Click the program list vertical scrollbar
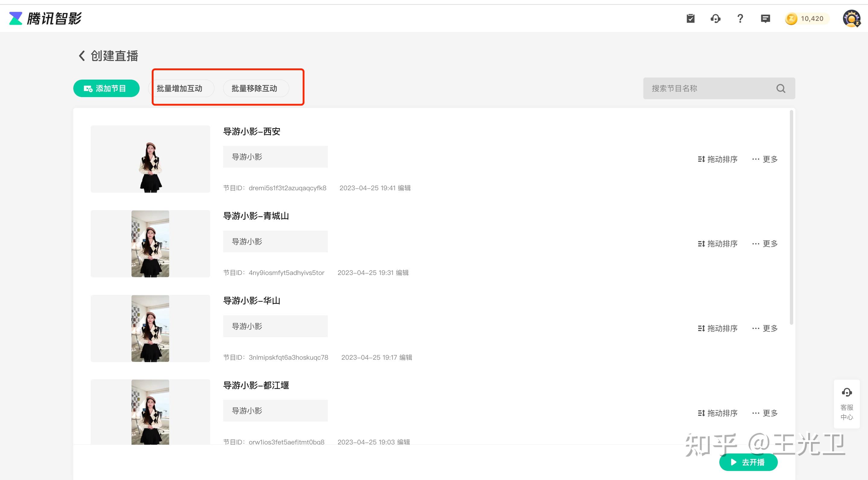Viewport: 868px width, 480px height. 791,218
